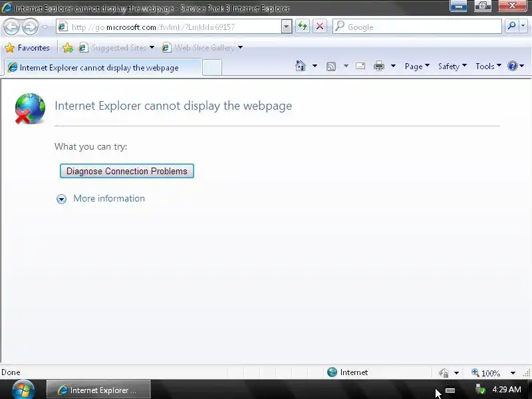Open Web Slice Gallery link
The height and width of the screenshot is (399, 532).
(204, 48)
